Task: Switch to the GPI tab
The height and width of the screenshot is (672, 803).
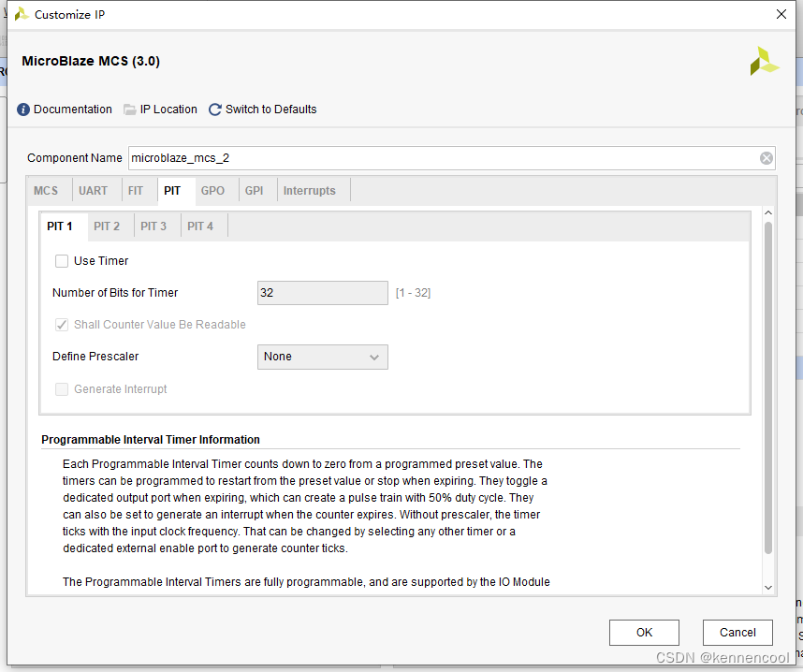Action: click(x=254, y=191)
